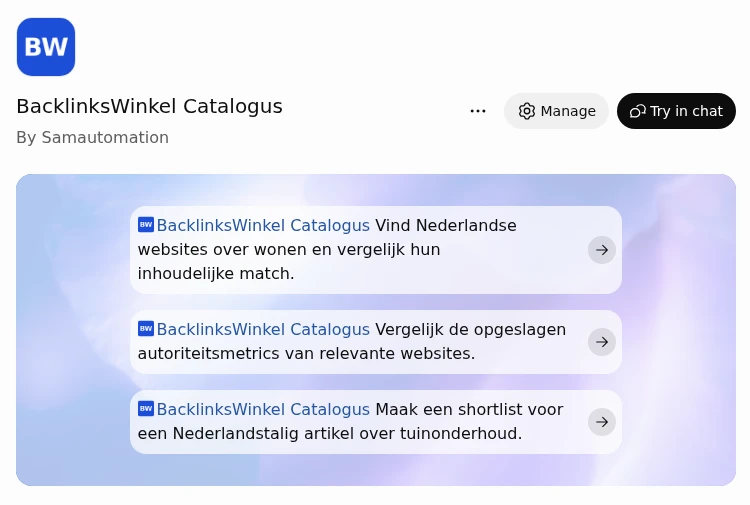This screenshot has height=505, width=750.
Task: Click the BacklinksWinkel Catalogus link in the shortlist prompt
Action: point(263,409)
